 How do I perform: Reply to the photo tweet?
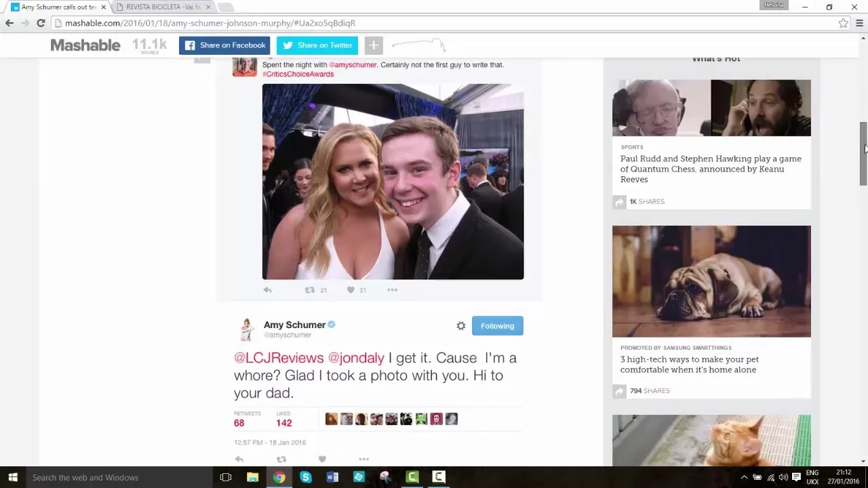coord(268,290)
